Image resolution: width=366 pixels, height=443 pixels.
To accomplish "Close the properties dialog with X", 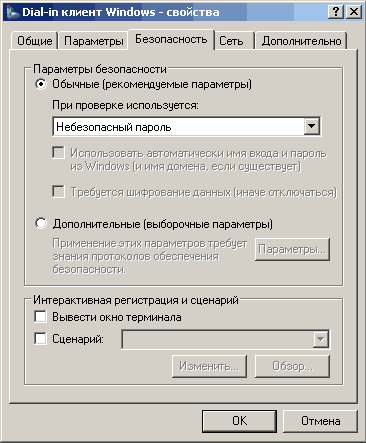I will coord(354,12).
